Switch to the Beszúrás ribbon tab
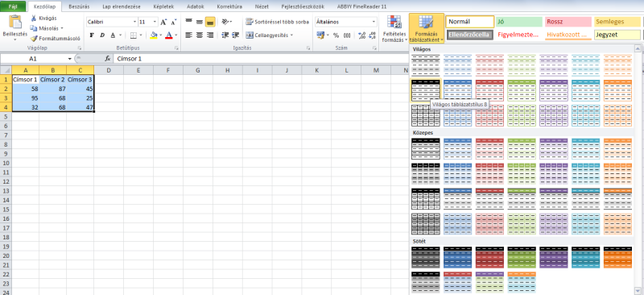This screenshot has height=295, width=644. [79, 6]
